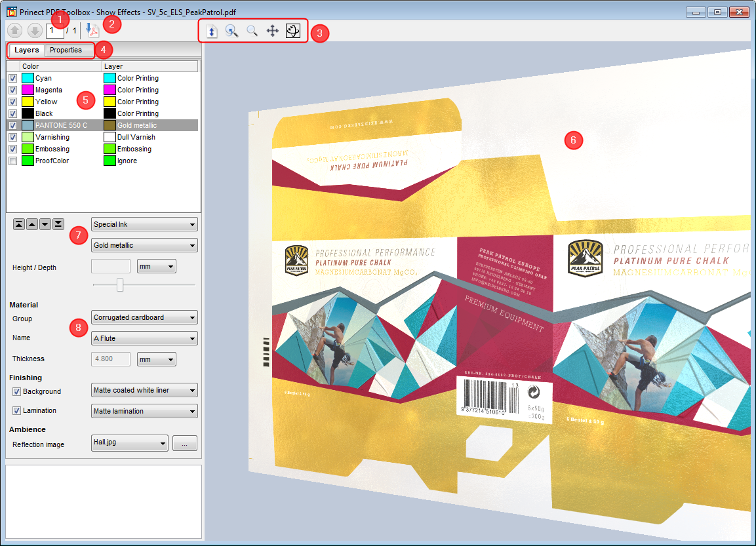The image size is (756, 546).
Task: Click the PDF import icon
Action: 93,31
